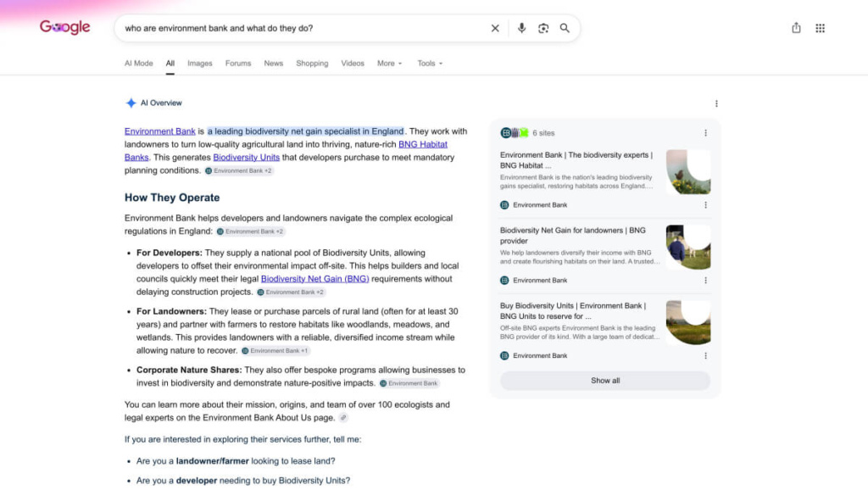Open the Google apps grid

coord(820,28)
